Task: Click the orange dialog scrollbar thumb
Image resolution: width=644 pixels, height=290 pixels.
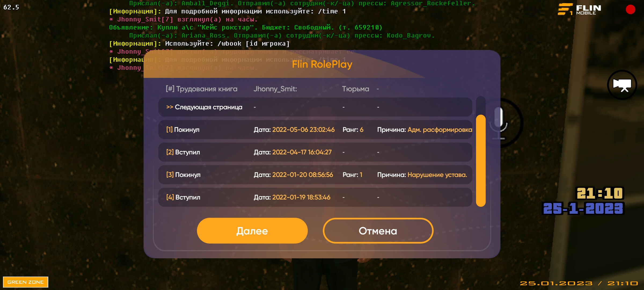Action: coord(481,161)
